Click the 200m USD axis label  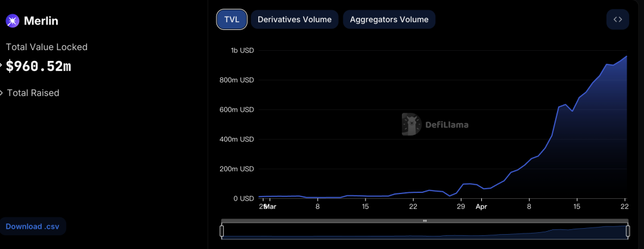(x=237, y=169)
